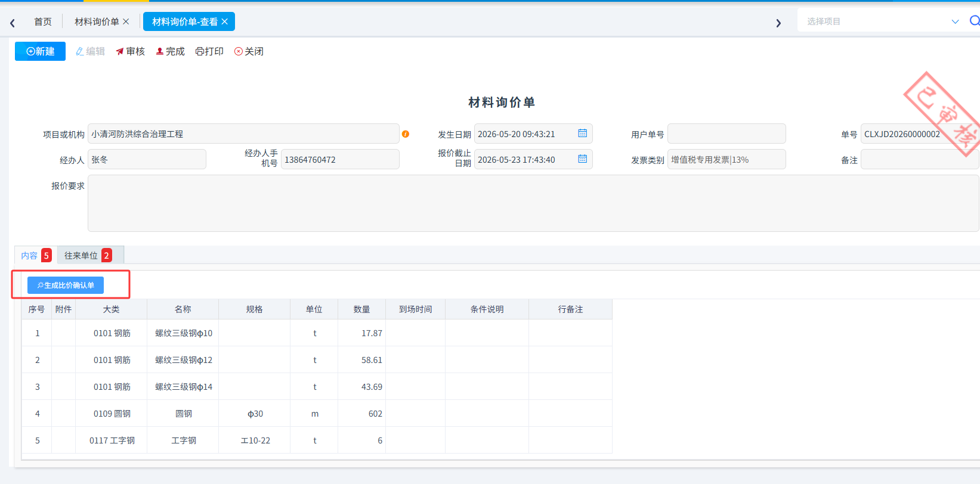Viewport: 980px width, 484px height.
Task: Open the calendar icon for 发生日期
Action: click(x=583, y=134)
